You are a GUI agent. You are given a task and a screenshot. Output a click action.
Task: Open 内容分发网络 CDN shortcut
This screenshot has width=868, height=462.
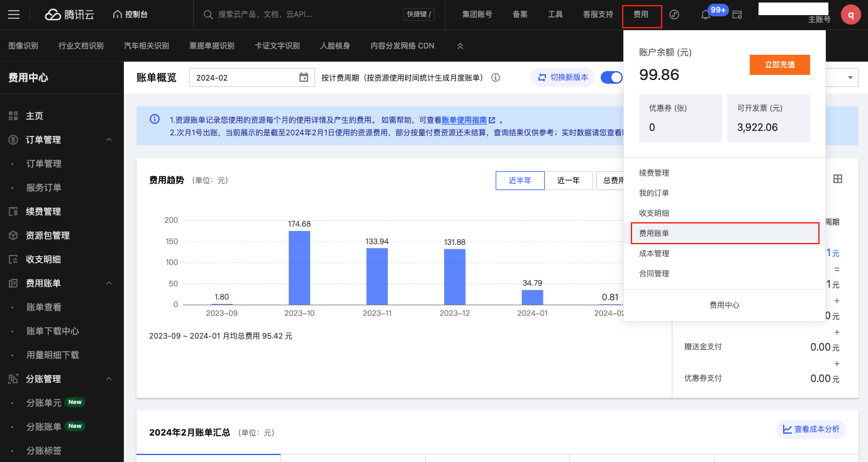click(403, 46)
